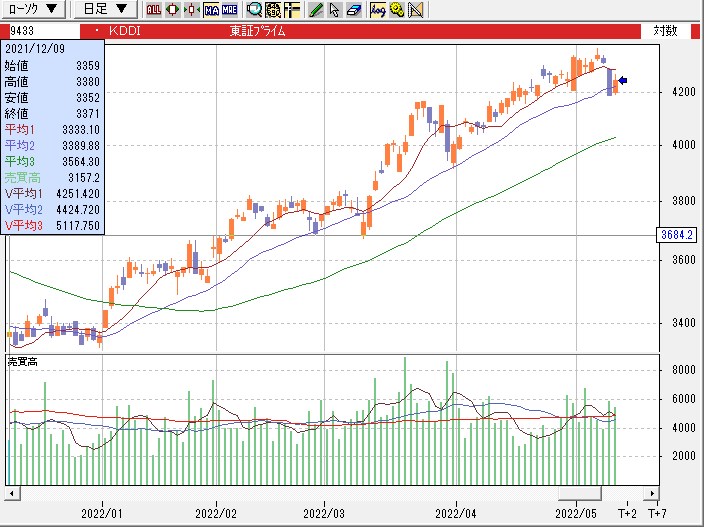Select the eraser tool
The height and width of the screenshot is (527, 704).
pos(353,10)
